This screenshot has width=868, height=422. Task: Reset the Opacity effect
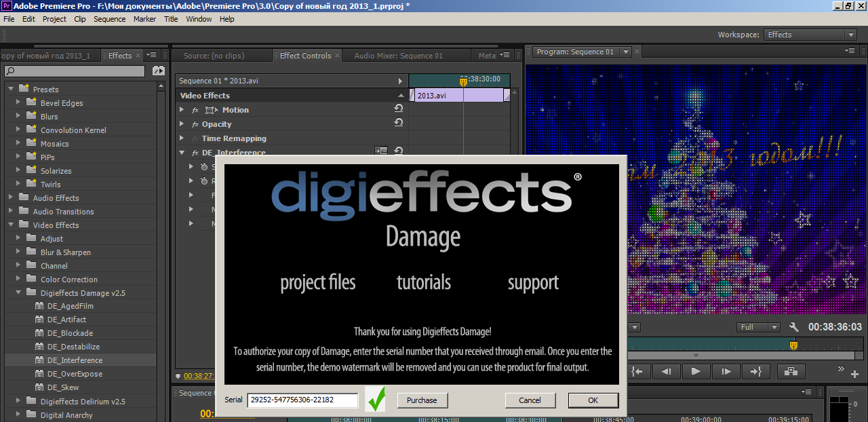[x=399, y=123]
